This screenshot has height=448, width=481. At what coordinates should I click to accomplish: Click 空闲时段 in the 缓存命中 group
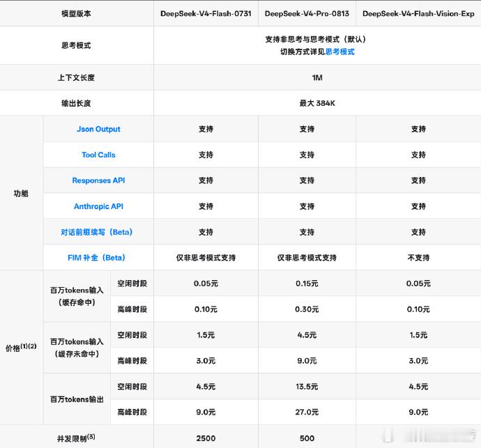coord(132,284)
